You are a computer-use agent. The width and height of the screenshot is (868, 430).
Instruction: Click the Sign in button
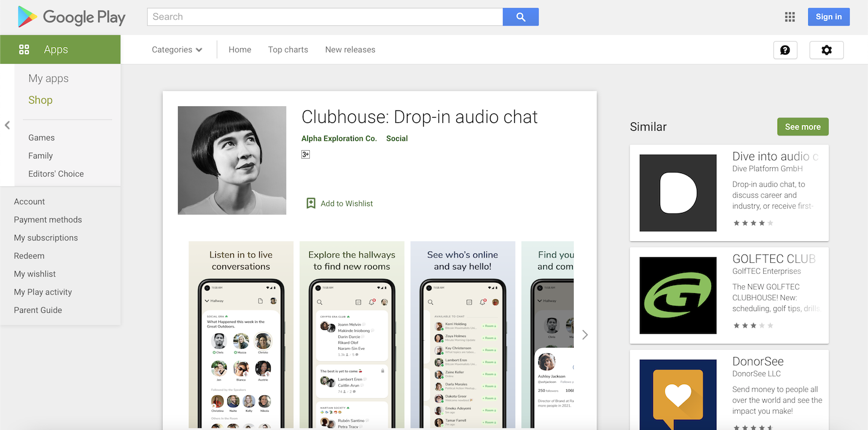(829, 17)
